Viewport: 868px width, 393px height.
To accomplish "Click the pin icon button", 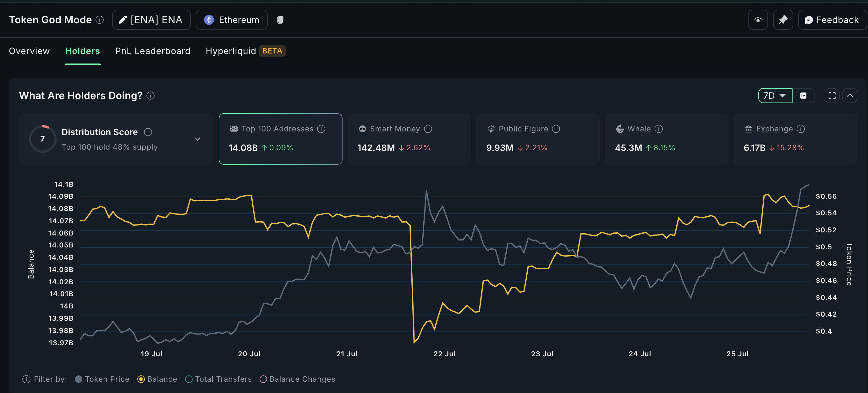I will point(783,20).
